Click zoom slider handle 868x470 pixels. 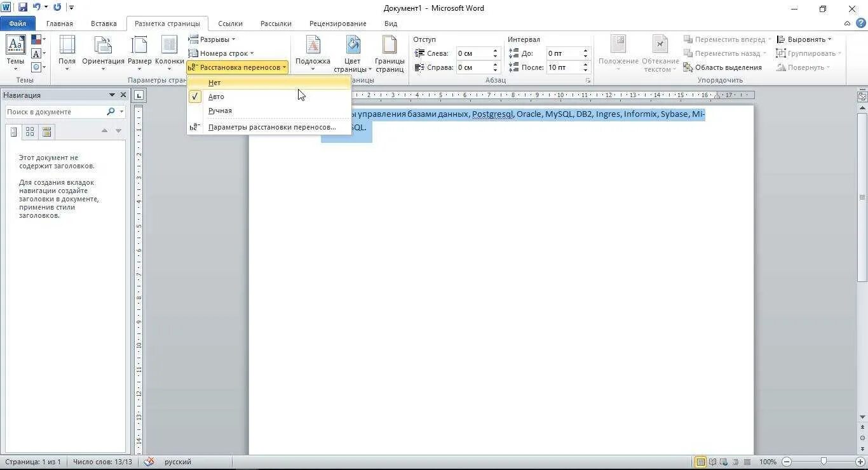click(x=824, y=462)
